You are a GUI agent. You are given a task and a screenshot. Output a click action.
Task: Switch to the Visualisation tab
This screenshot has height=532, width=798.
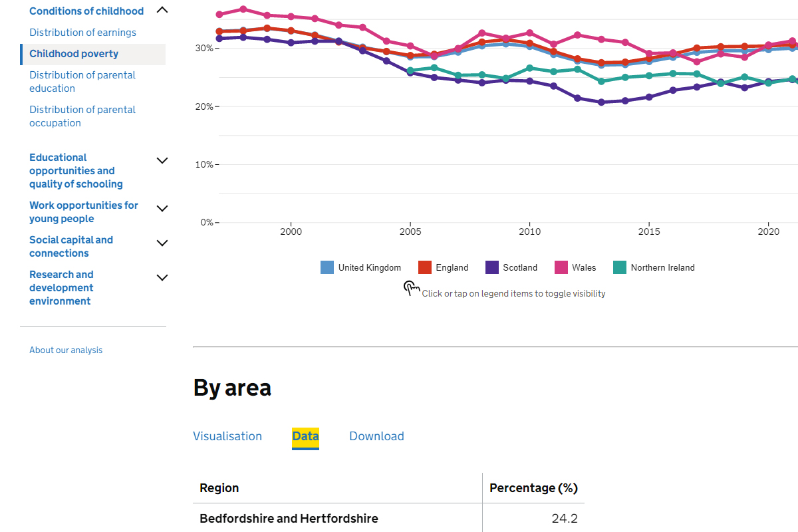tap(227, 436)
